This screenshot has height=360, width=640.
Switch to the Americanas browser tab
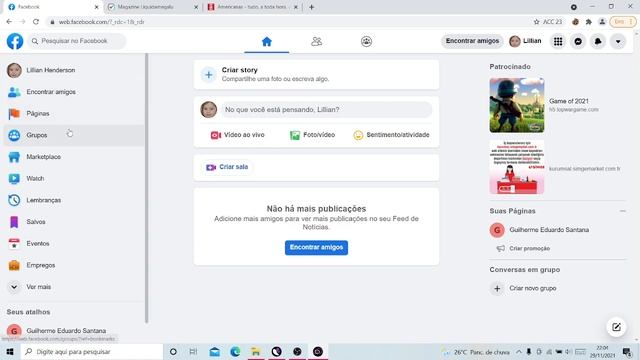[x=252, y=7]
